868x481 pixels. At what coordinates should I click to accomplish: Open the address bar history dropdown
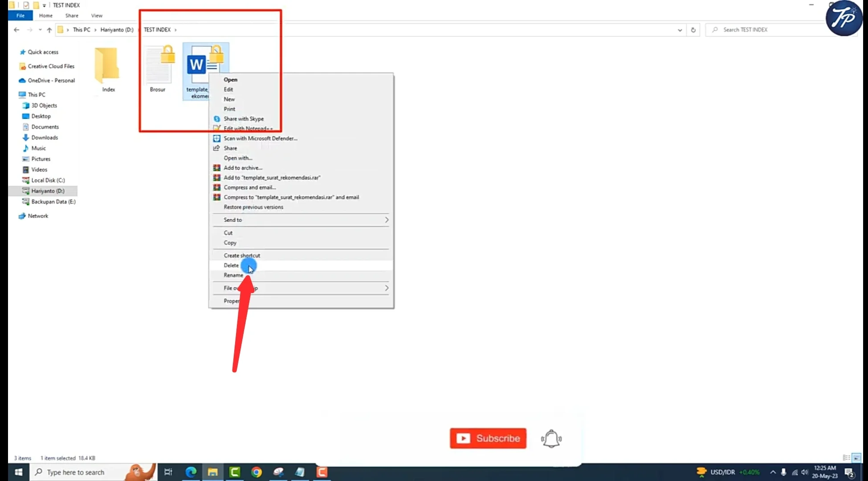tap(680, 30)
